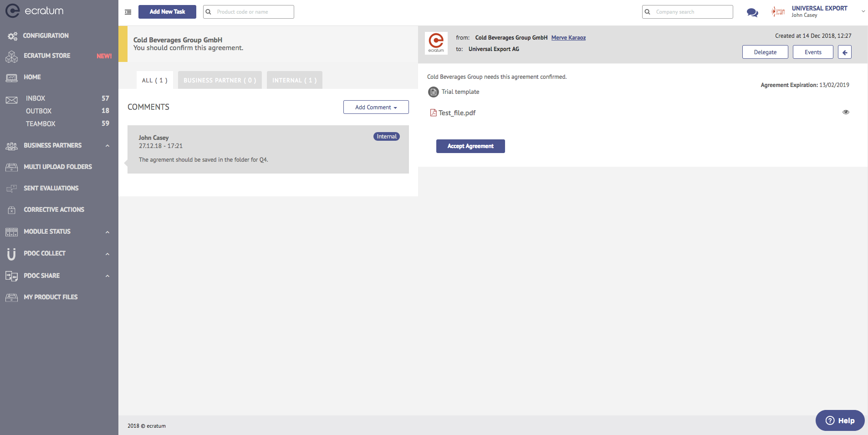Click the envelope mail icon
The height and width of the screenshot is (435, 868).
tap(12, 100)
